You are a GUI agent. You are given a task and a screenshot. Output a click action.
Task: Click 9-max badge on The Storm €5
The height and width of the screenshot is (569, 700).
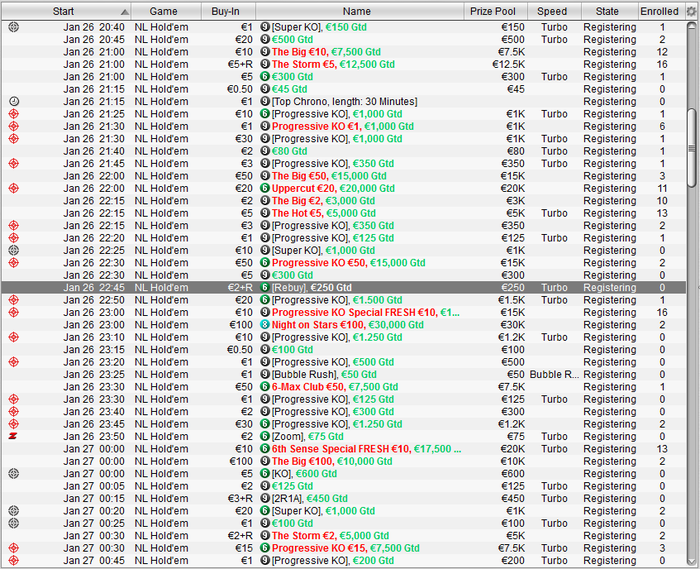265,64
